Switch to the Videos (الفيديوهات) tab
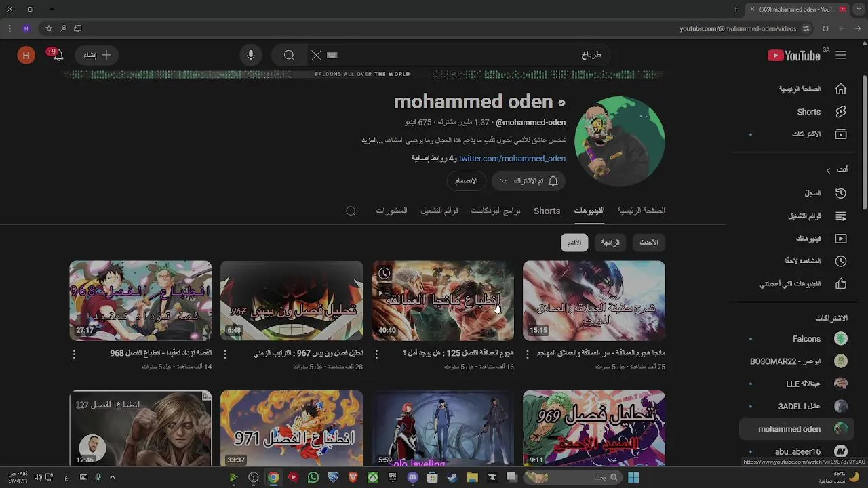Viewport: 868px width, 488px height. pyautogui.click(x=589, y=211)
